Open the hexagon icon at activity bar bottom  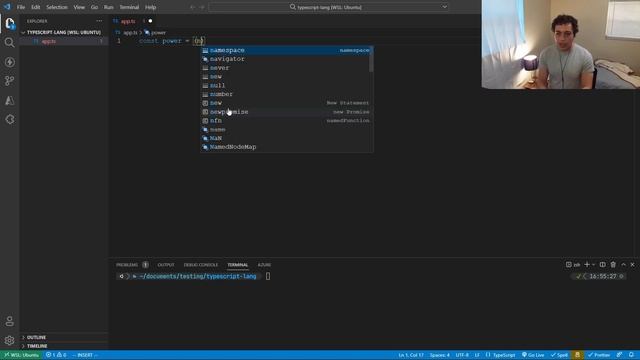9,119
